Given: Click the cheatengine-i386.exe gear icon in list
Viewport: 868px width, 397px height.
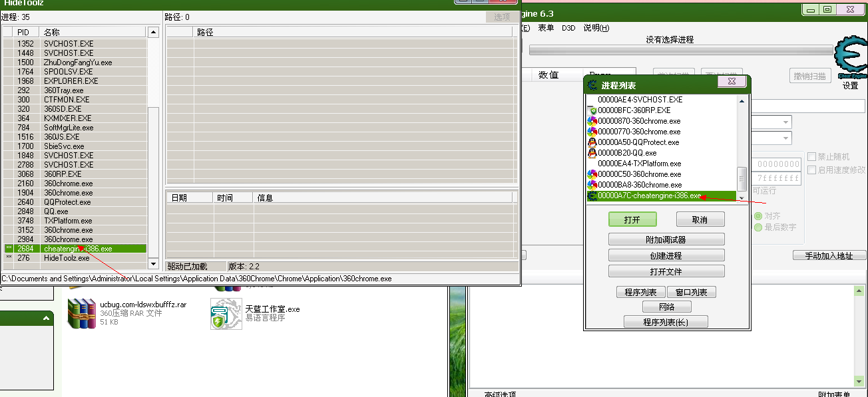Looking at the screenshot, I should 592,196.
